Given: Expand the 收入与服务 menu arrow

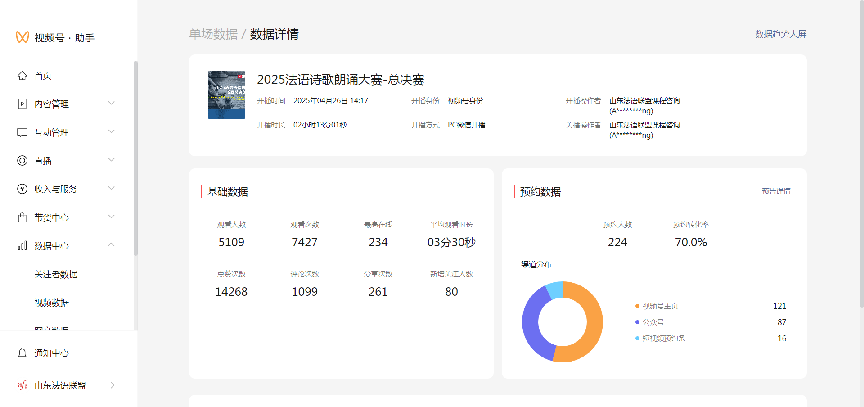Looking at the screenshot, I should [x=111, y=188].
